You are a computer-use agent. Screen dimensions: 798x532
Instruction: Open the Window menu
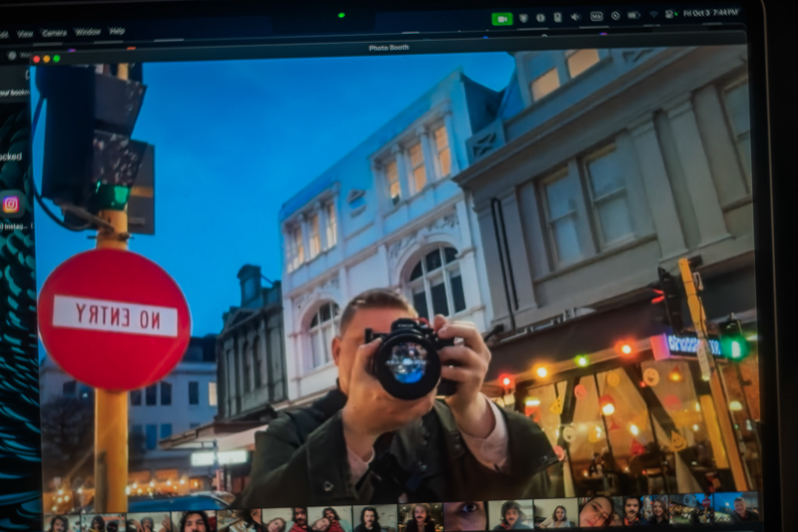[x=88, y=32]
